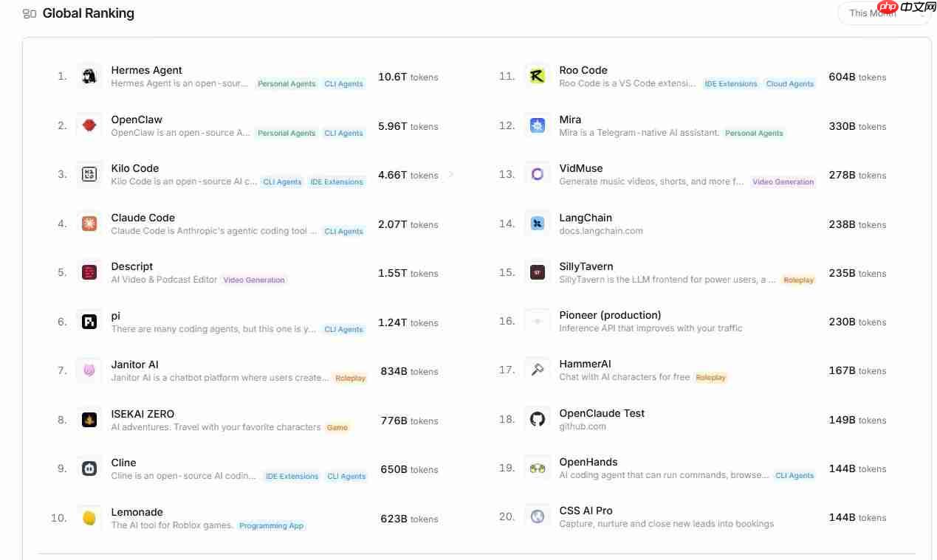
Task: Click the OpenHands app title
Action: [588, 462]
